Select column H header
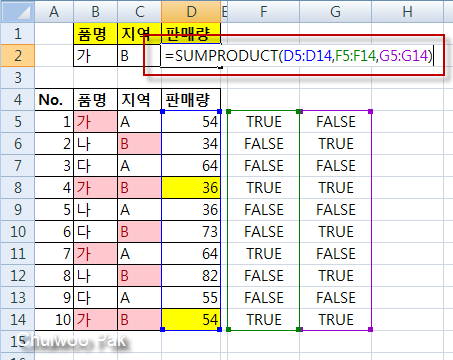Screen dimensions: 453x360 coord(407,12)
